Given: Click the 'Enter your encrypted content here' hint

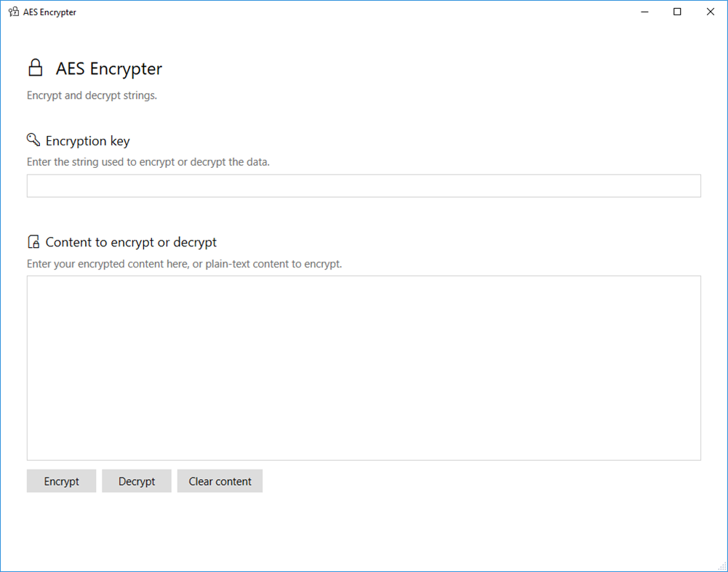Looking at the screenshot, I should pos(184,264).
